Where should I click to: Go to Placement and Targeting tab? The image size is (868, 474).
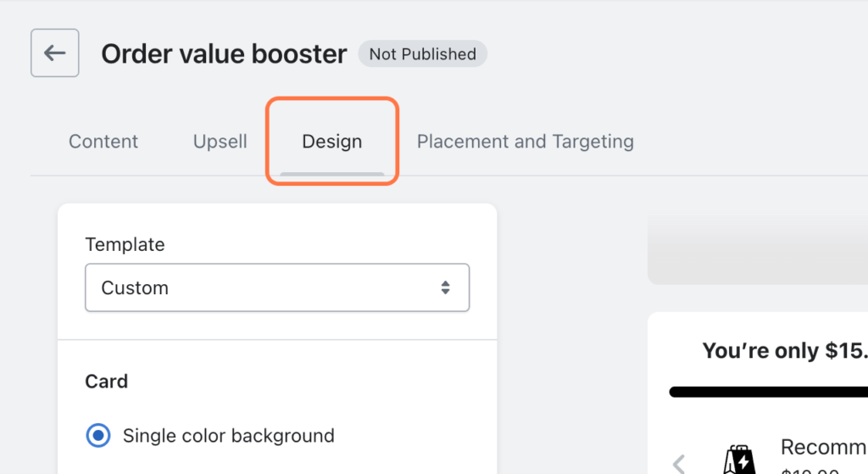pos(525,142)
